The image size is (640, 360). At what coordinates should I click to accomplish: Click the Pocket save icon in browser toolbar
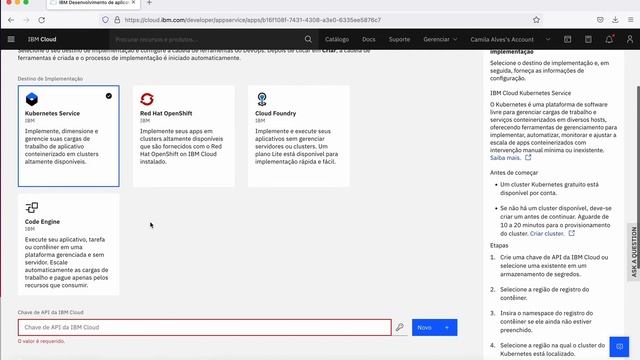point(600,20)
